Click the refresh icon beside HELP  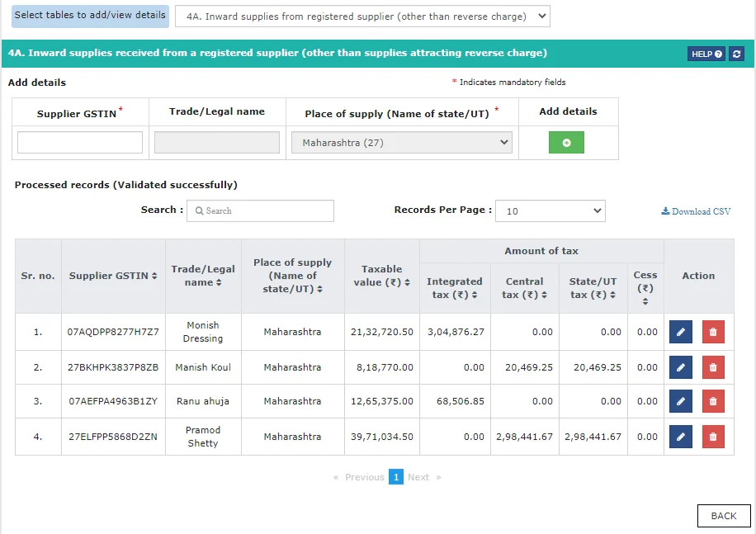click(737, 54)
